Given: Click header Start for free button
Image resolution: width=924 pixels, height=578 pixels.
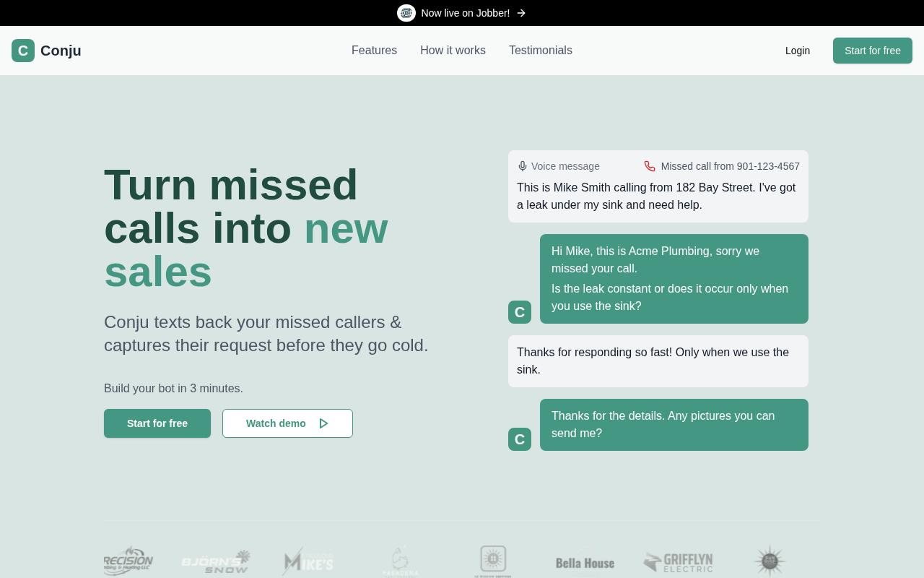Looking at the screenshot, I should (873, 51).
